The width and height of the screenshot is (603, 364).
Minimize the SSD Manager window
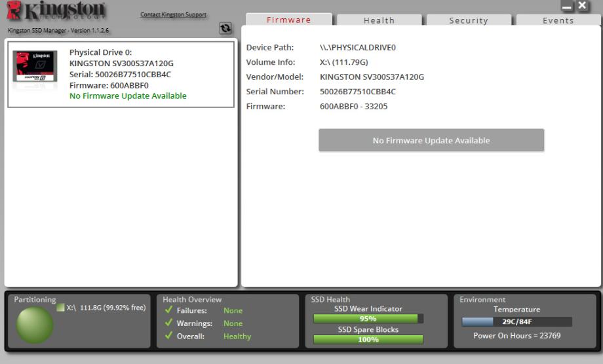[x=567, y=7]
